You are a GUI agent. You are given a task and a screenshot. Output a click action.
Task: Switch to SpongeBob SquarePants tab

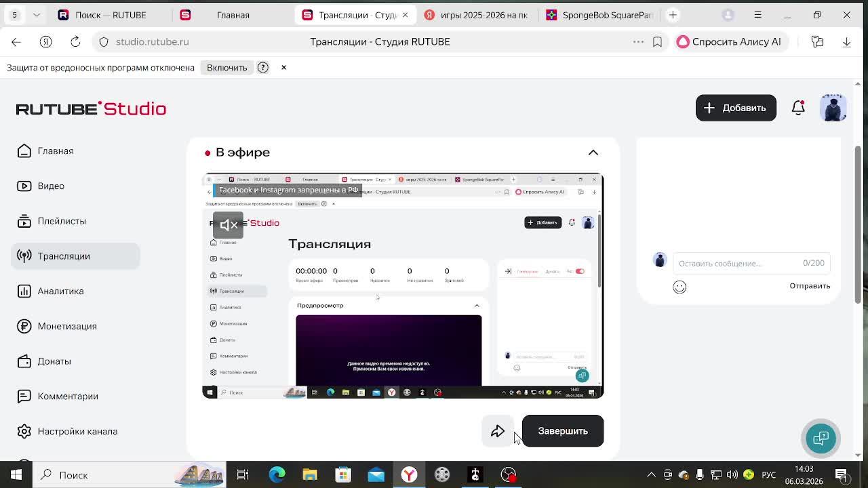pos(599,15)
